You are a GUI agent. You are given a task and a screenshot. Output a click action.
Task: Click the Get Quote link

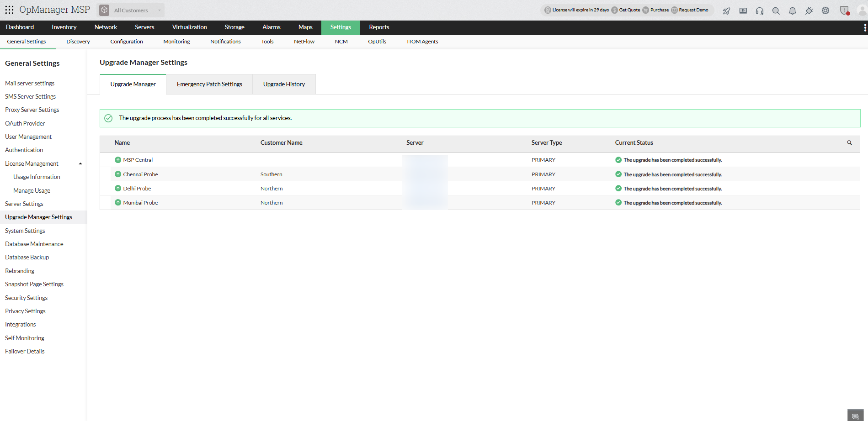click(629, 10)
